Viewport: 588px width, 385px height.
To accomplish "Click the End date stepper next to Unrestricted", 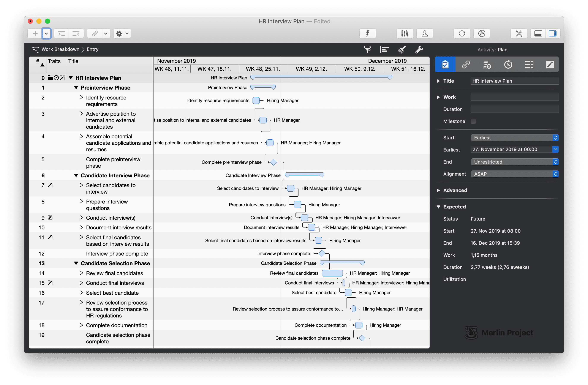I will coord(556,162).
